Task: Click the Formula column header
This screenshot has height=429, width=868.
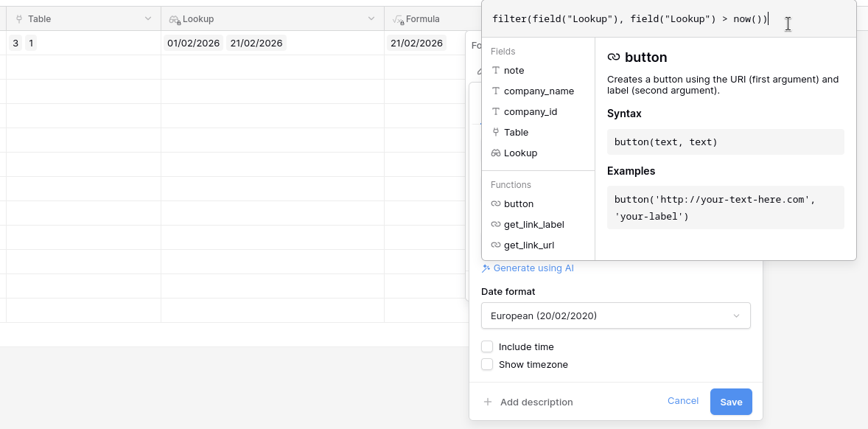Action: pos(424,19)
